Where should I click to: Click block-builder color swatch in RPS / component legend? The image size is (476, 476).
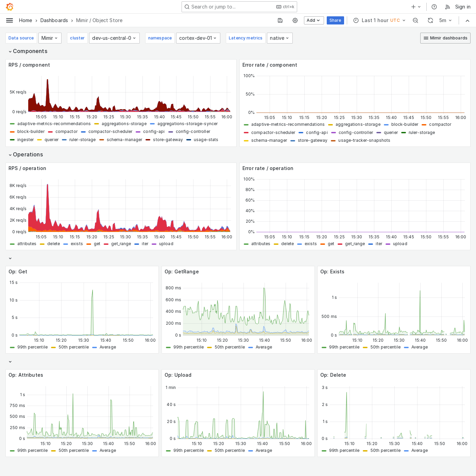(x=12, y=132)
